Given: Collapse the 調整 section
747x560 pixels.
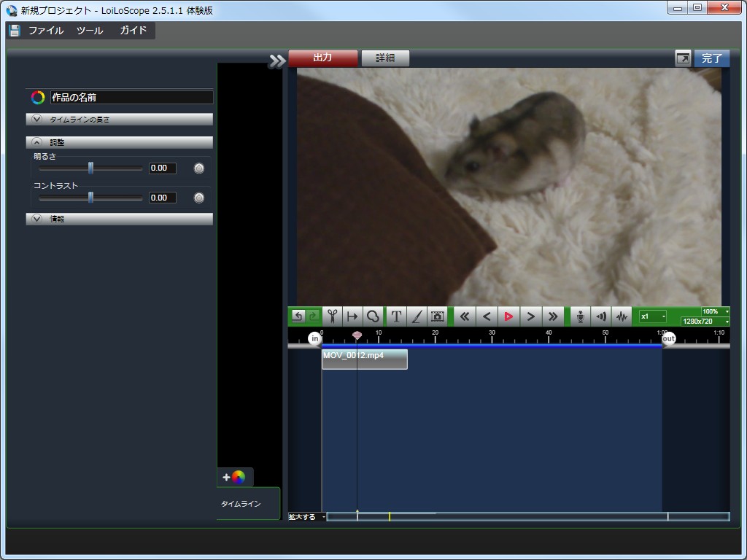Looking at the screenshot, I should coord(119,142).
